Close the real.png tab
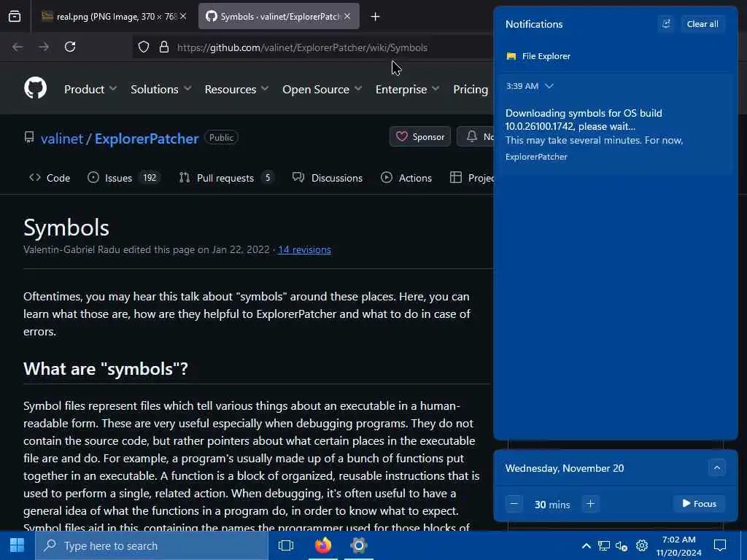 [183, 16]
